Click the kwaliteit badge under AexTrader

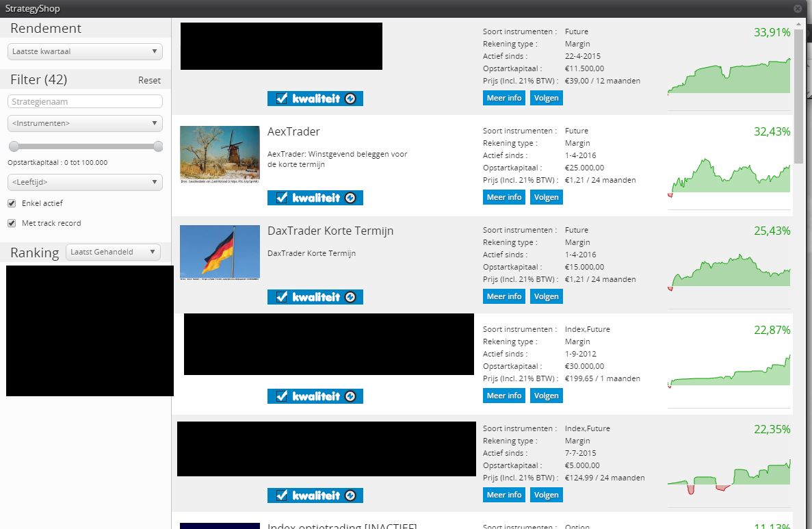(x=315, y=198)
